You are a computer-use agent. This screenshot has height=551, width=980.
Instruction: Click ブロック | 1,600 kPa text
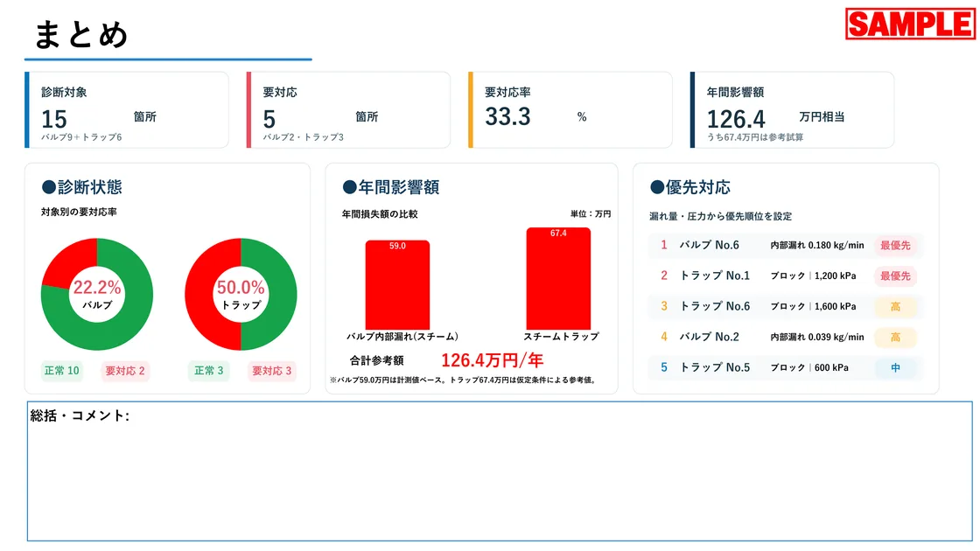point(813,306)
